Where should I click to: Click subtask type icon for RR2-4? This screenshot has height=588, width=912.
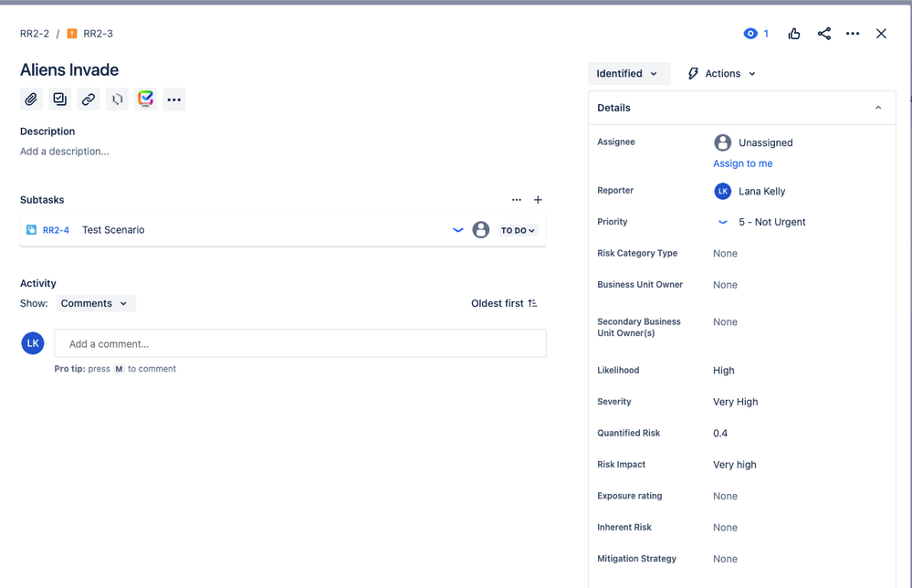(31, 230)
